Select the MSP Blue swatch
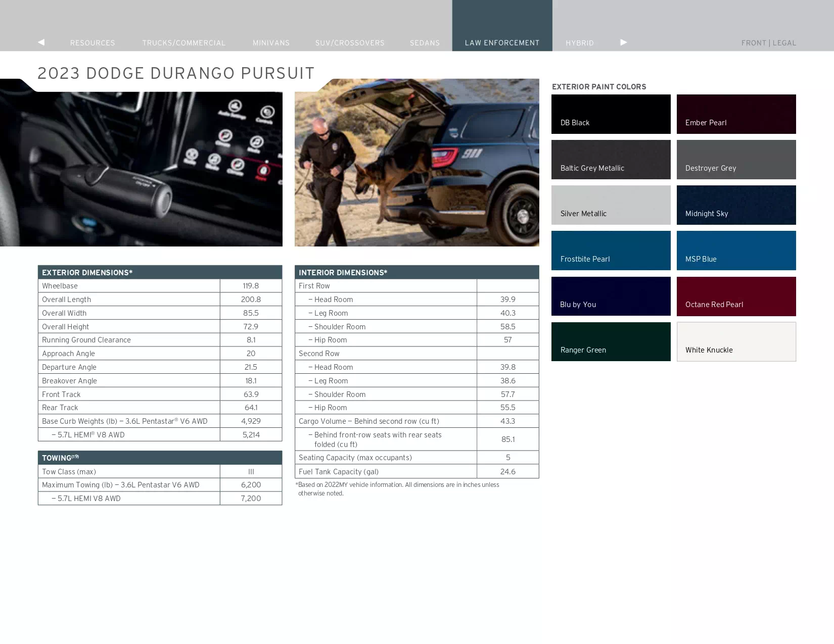 point(736,251)
